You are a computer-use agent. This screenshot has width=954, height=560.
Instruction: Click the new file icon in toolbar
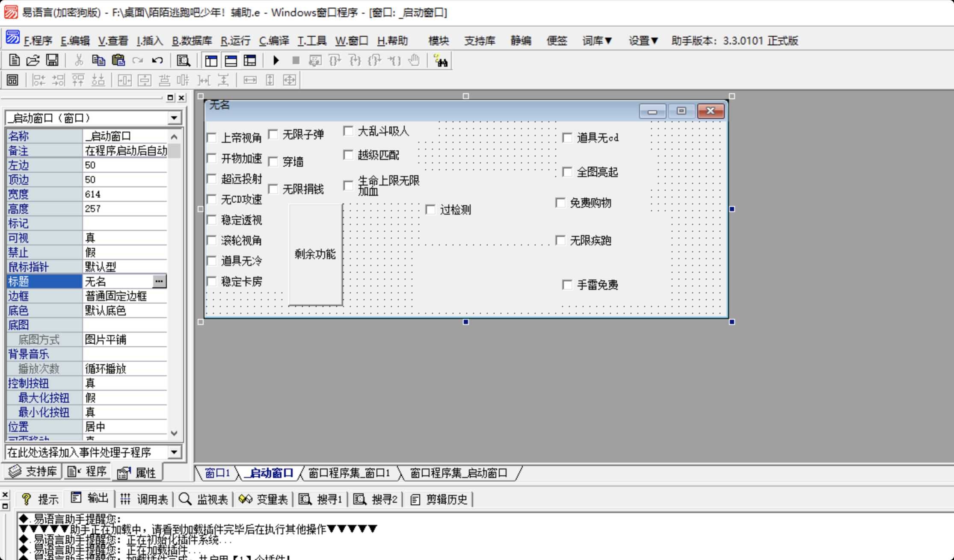(x=14, y=60)
